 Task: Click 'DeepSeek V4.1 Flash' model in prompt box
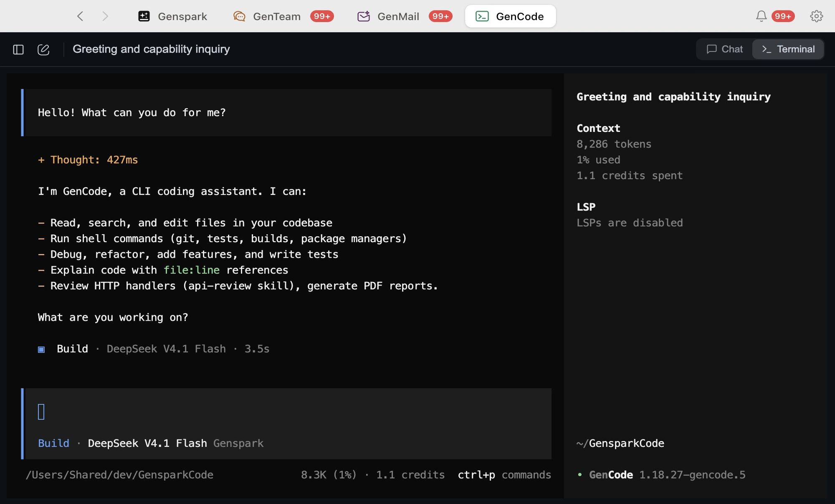pos(147,443)
